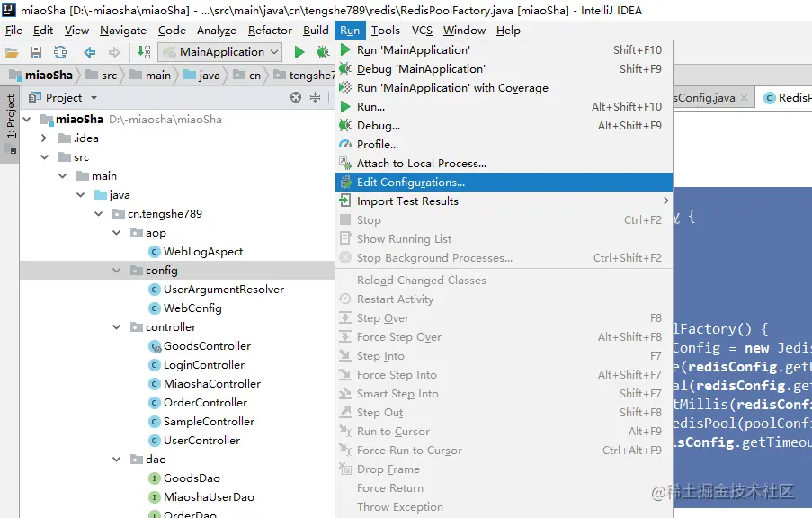Click the collapse all icon in Project panel

[315, 97]
